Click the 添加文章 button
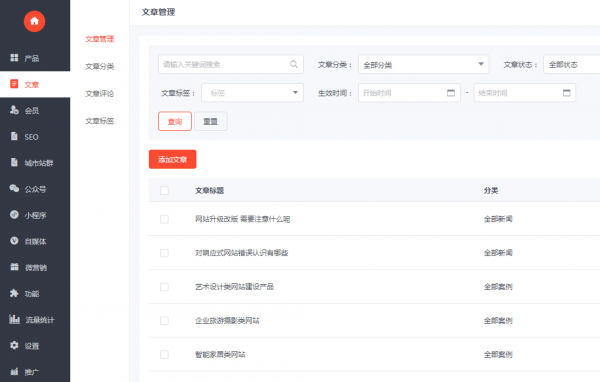Viewport: 600px width, 382px height. click(x=173, y=159)
